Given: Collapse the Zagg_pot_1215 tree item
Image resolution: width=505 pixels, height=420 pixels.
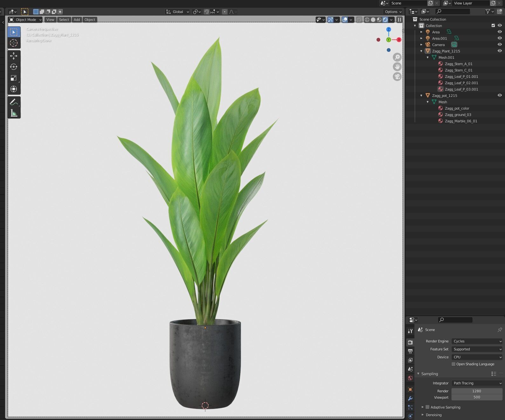Looking at the screenshot, I should pos(421,95).
